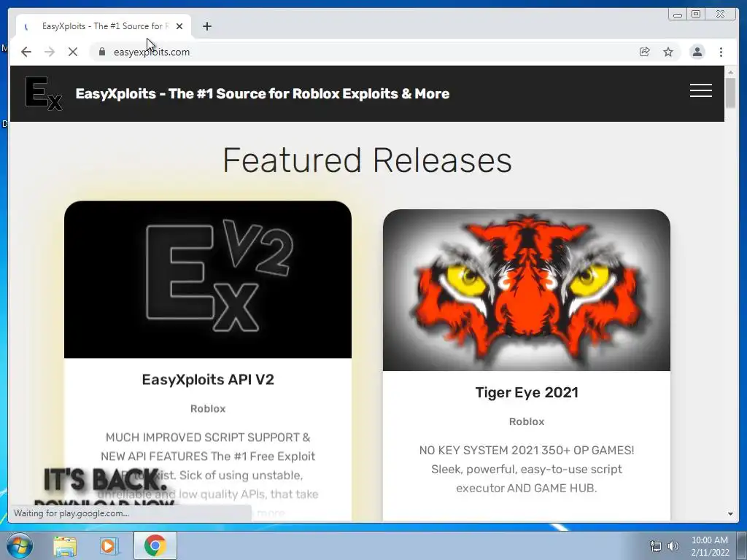Click the scrollbar down arrow
Image resolution: width=747 pixels, height=560 pixels.
[x=730, y=514]
